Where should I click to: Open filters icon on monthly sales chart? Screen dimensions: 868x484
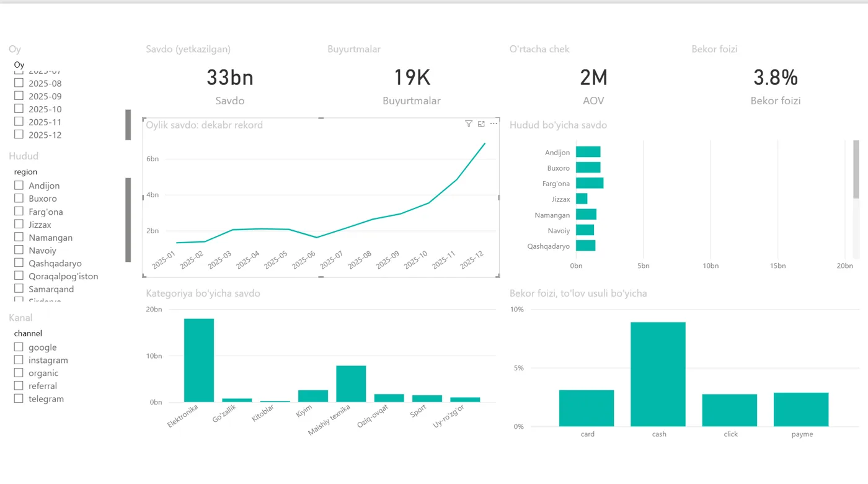coord(469,124)
